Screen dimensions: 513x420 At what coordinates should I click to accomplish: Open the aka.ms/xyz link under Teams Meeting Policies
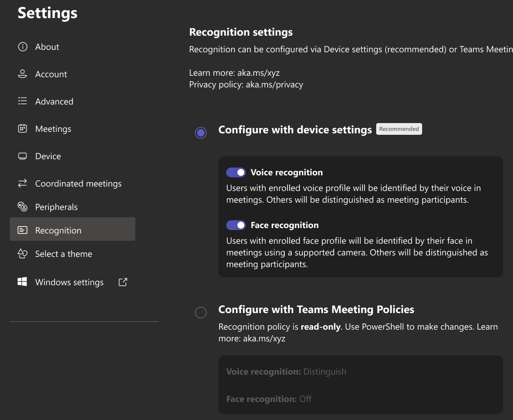click(264, 338)
